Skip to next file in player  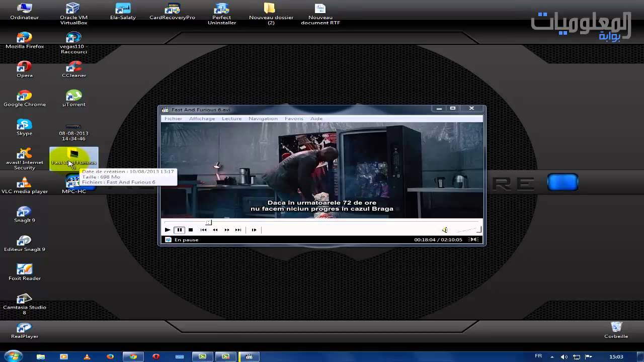[x=238, y=230]
